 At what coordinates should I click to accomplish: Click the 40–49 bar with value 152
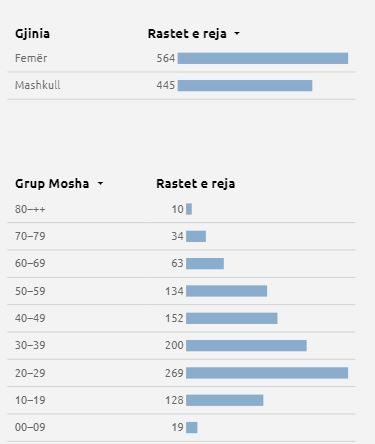[x=232, y=318]
